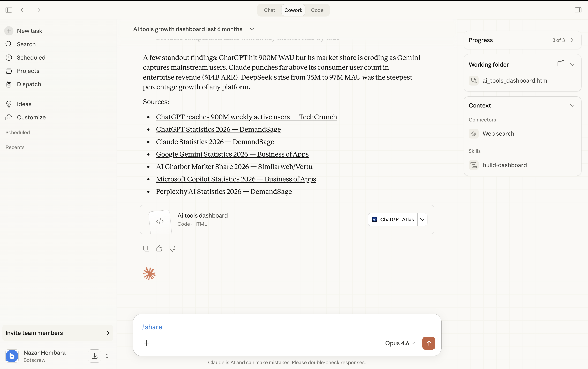Collapse the Context panel section
This screenshot has height=369, width=588.
(x=572, y=105)
